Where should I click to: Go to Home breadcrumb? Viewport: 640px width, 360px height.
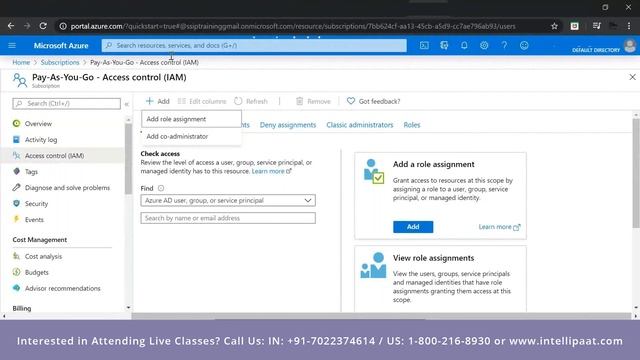click(21, 62)
